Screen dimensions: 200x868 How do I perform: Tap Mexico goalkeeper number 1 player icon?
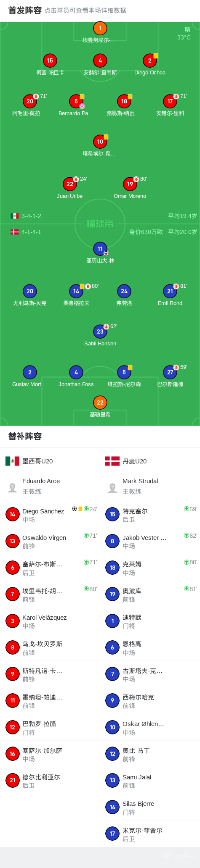[x=100, y=28]
